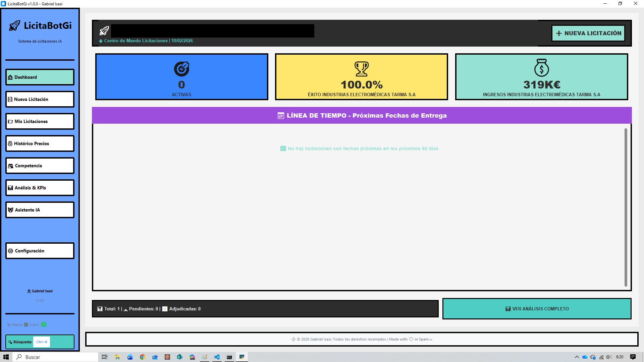Click the checkmark next to 'No hay licitaciones' message

283,148
